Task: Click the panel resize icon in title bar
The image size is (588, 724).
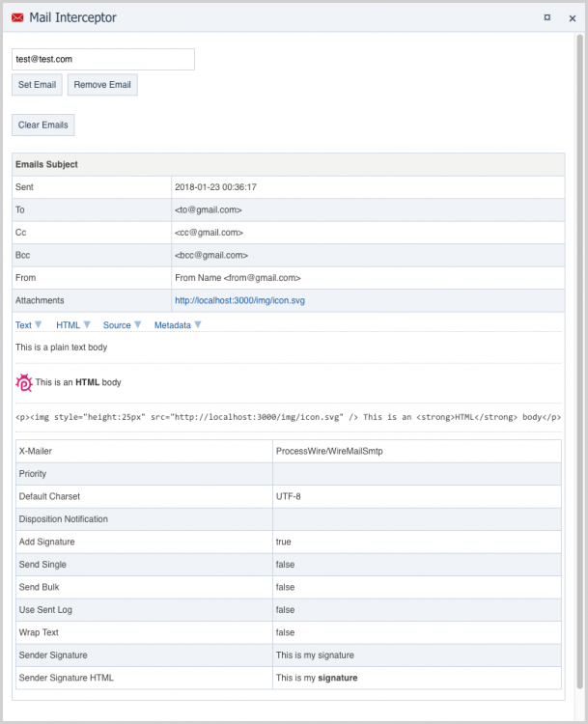Action: click(547, 16)
